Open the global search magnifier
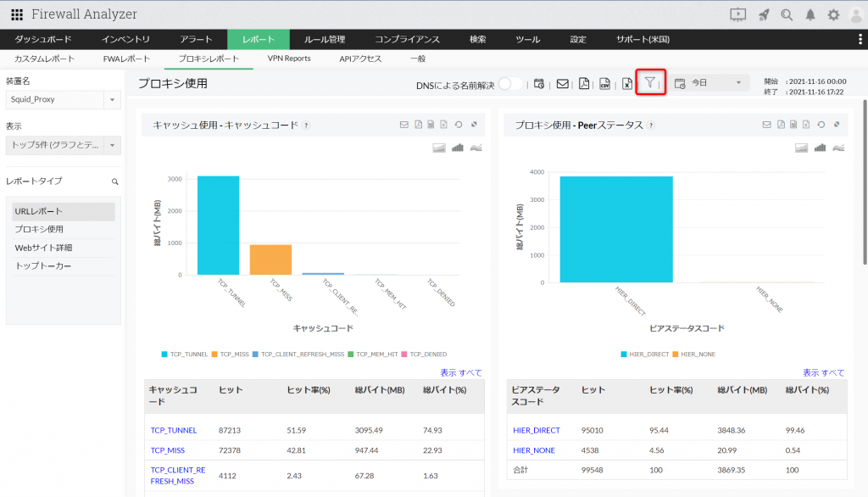This screenshot has width=868, height=497. 786,15
